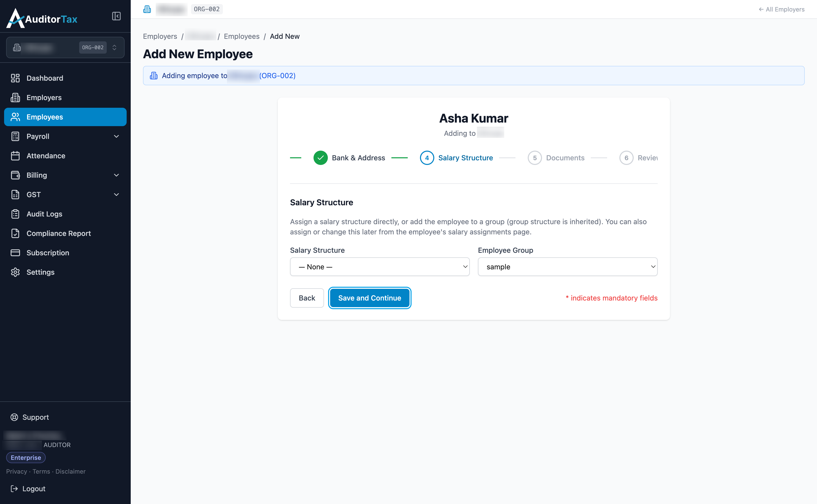Image resolution: width=817 pixels, height=504 pixels.
Task: Click the Logout arrow icon
Action: [x=14, y=488]
